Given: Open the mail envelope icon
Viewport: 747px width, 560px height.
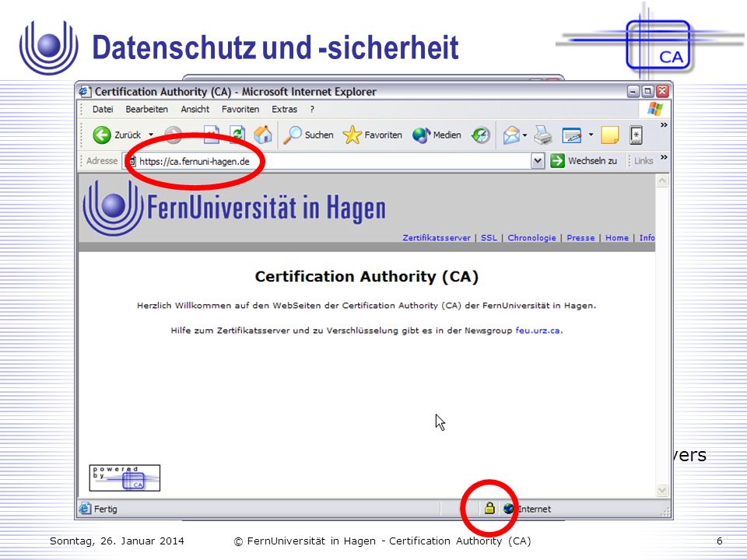Looking at the screenshot, I should point(511,135).
